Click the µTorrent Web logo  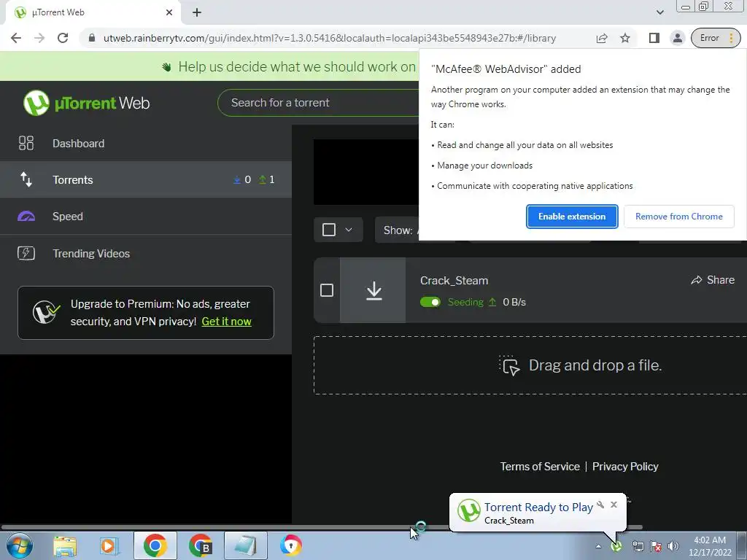(x=86, y=103)
